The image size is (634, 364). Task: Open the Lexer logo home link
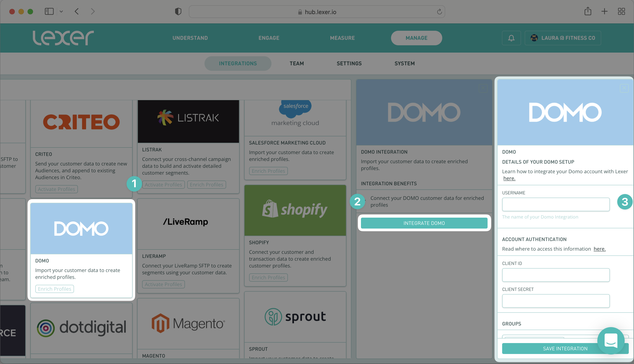pos(63,38)
